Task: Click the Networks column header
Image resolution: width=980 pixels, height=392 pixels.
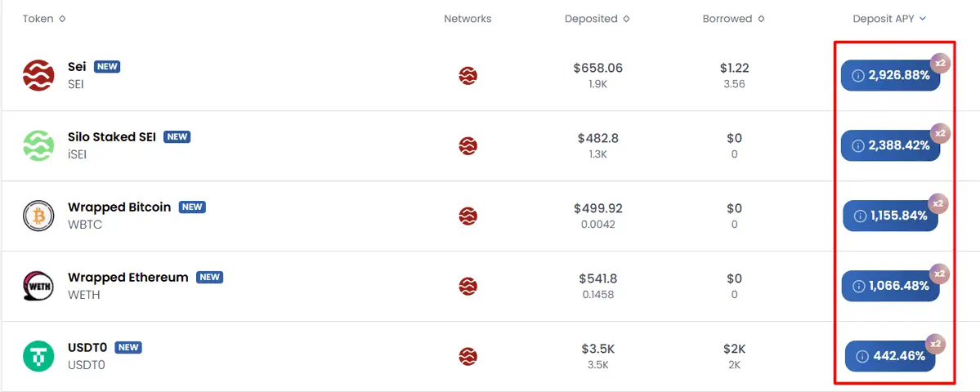Action: click(468, 19)
